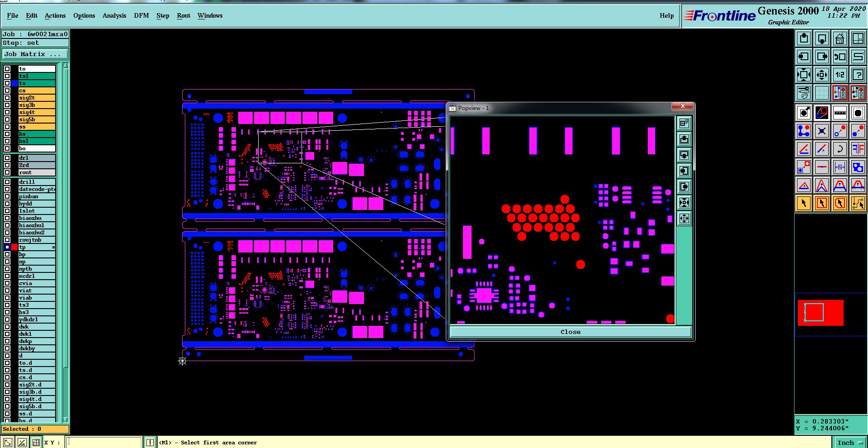Click the zoom out icon with small square
This screenshot has height=448, width=868.
822,75
